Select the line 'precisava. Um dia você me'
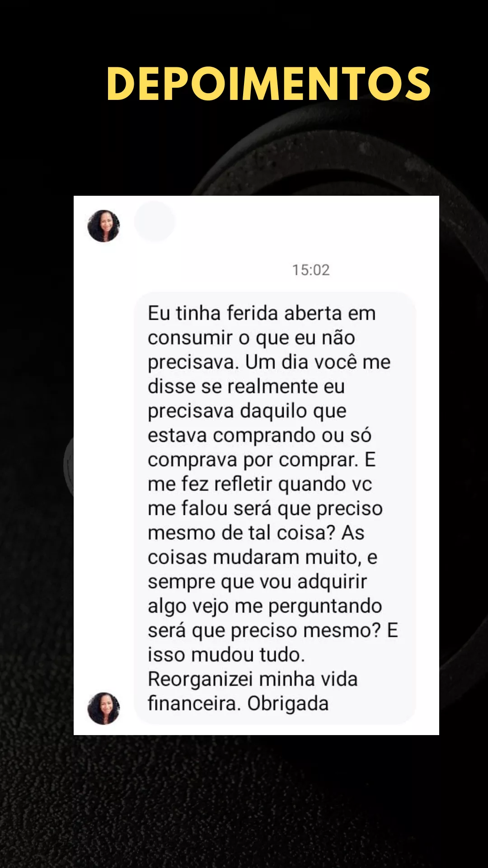 click(269, 362)
